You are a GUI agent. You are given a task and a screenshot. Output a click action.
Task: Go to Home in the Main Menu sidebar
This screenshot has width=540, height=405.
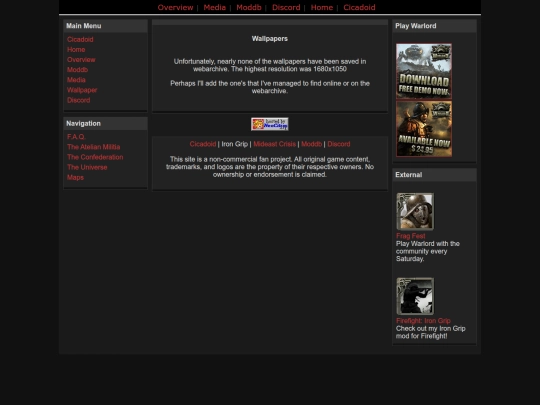76,50
